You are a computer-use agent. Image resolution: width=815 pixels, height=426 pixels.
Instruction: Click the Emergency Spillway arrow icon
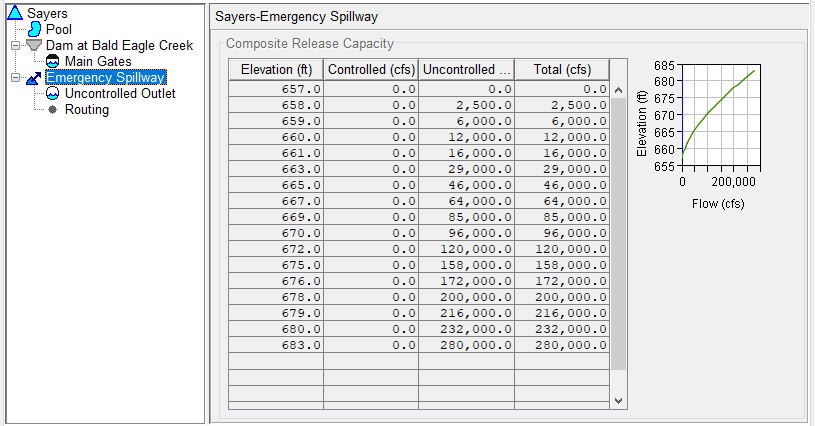[x=33, y=78]
